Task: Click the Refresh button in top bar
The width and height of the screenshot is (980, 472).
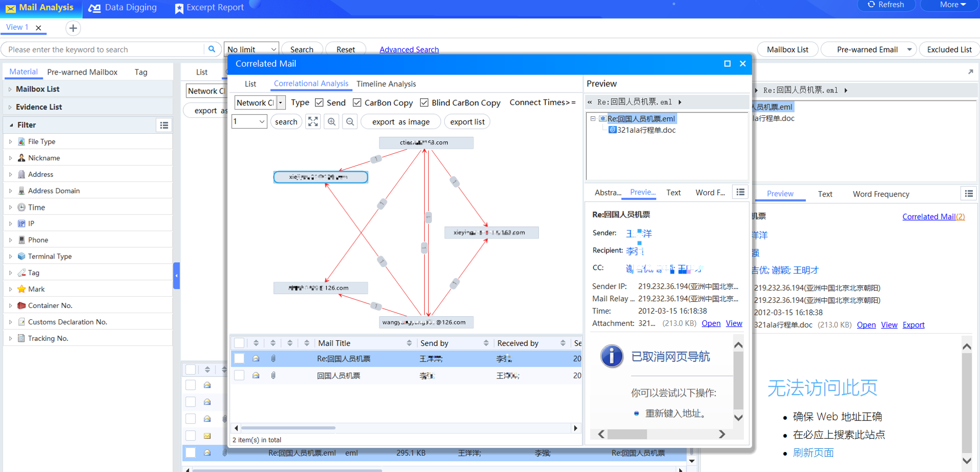Action: (x=886, y=5)
